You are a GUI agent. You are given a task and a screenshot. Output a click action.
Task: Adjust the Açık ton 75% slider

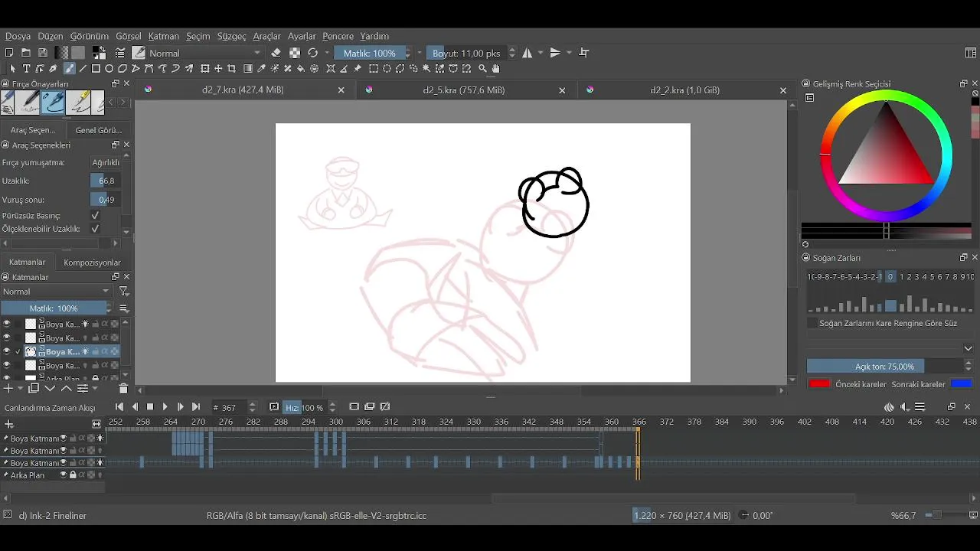coord(884,367)
